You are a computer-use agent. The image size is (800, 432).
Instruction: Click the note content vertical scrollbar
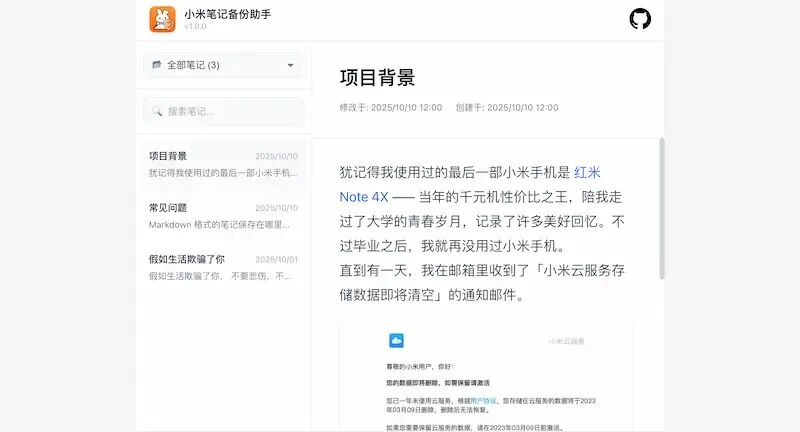pos(662,209)
